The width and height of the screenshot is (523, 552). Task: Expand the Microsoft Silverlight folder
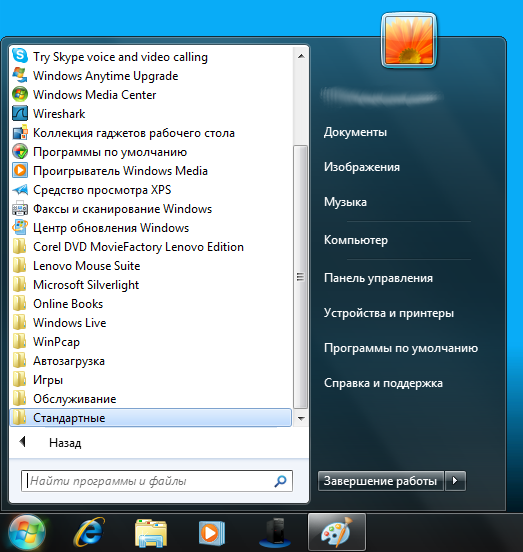tap(151, 285)
